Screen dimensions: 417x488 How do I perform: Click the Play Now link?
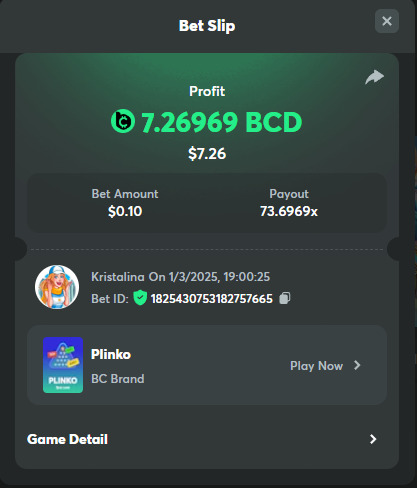[x=316, y=366]
